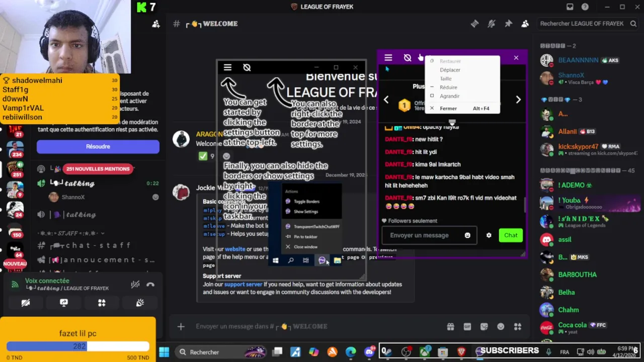Select Déplacer in the window context menu
644x362 pixels.
click(450, 70)
